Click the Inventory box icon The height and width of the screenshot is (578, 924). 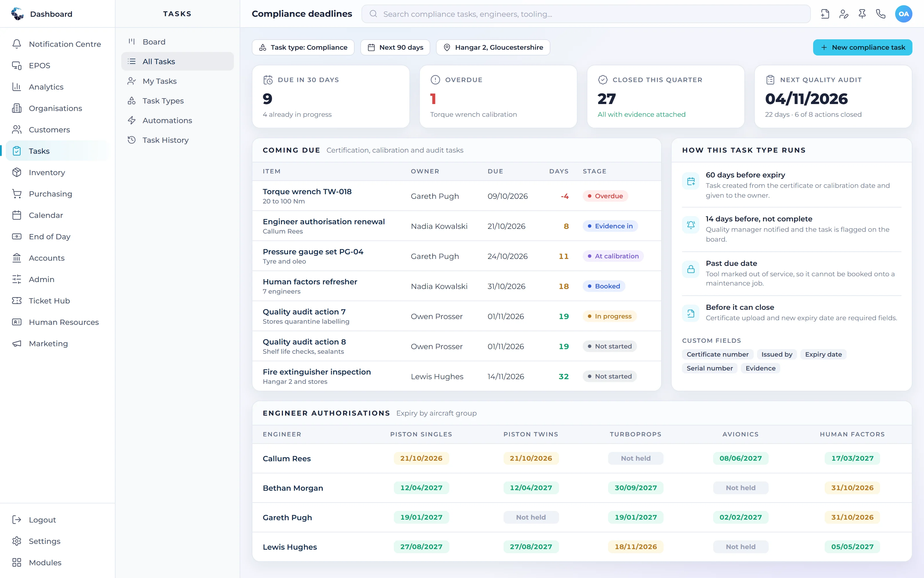16,173
